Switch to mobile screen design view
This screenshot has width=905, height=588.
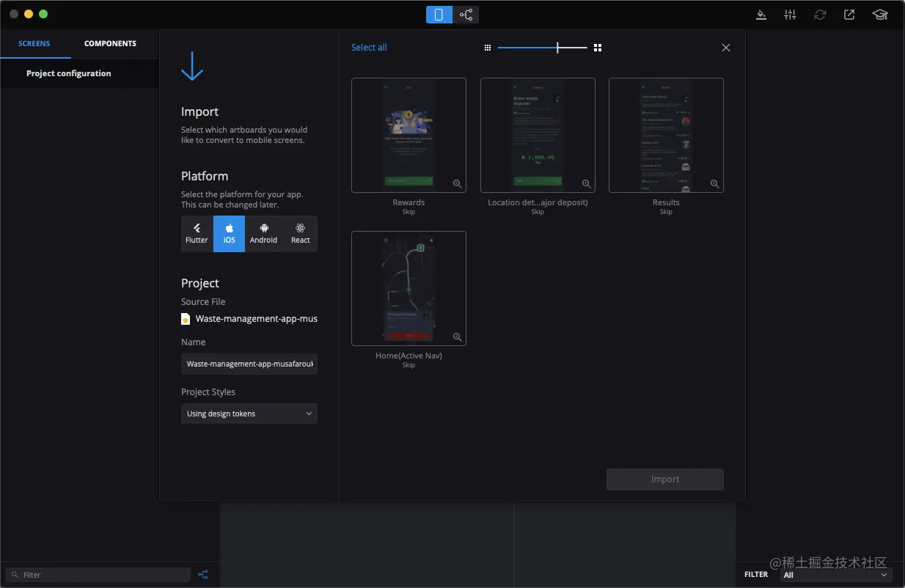439,15
